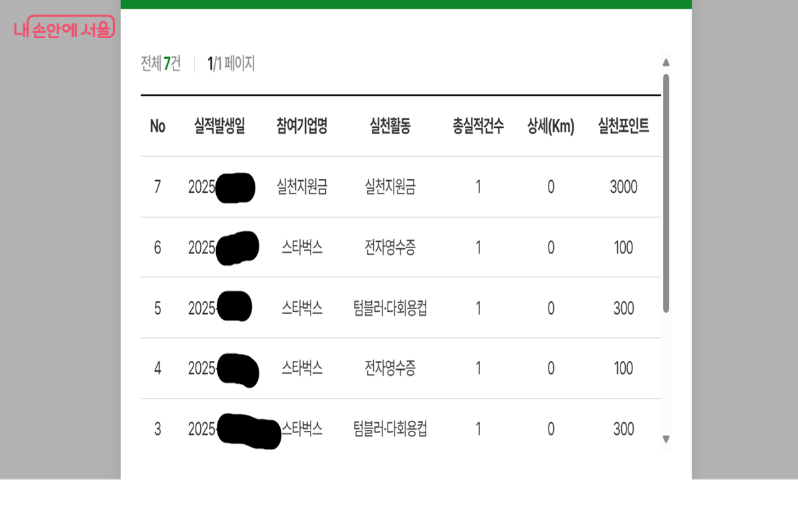Select the 실천활동 column header
Viewport: 798px width, 532px height.
(390, 126)
